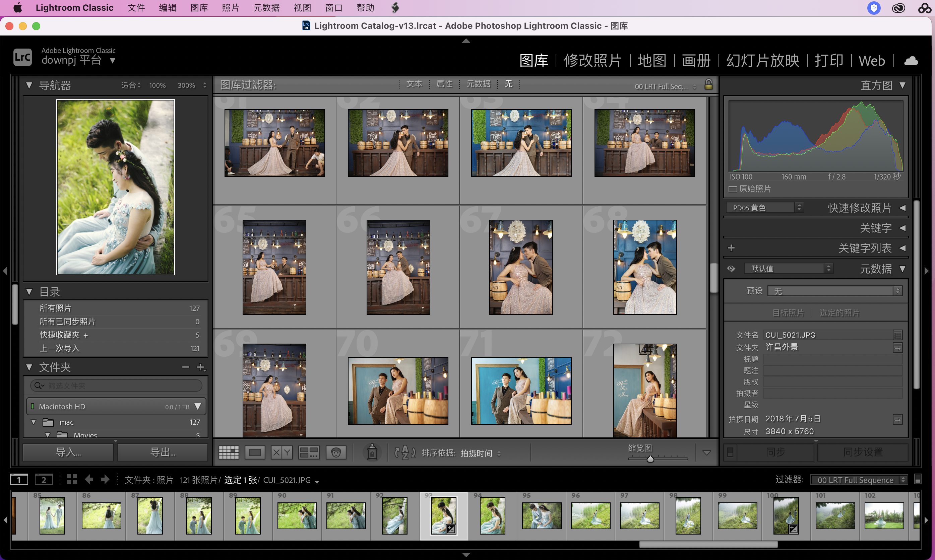This screenshot has width=935, height=560.
Task: Open Survey view icon
Action: click(x=309, y=452)
